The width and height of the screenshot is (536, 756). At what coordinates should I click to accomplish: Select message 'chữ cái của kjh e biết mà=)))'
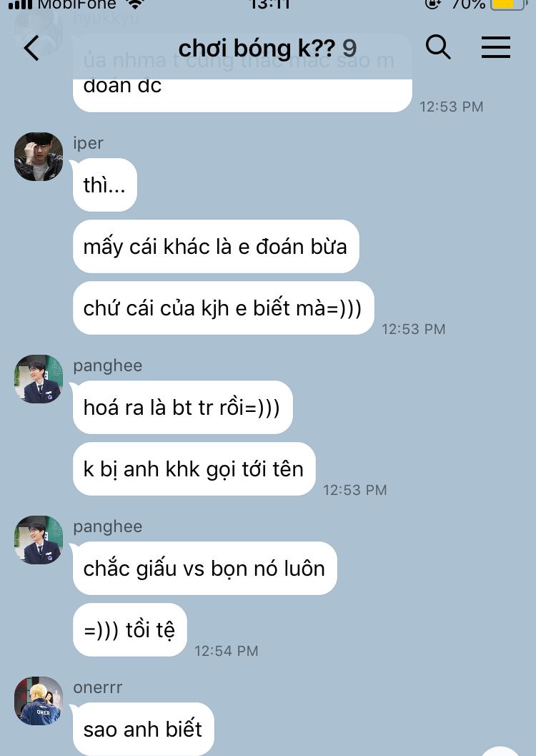[224, 308]
